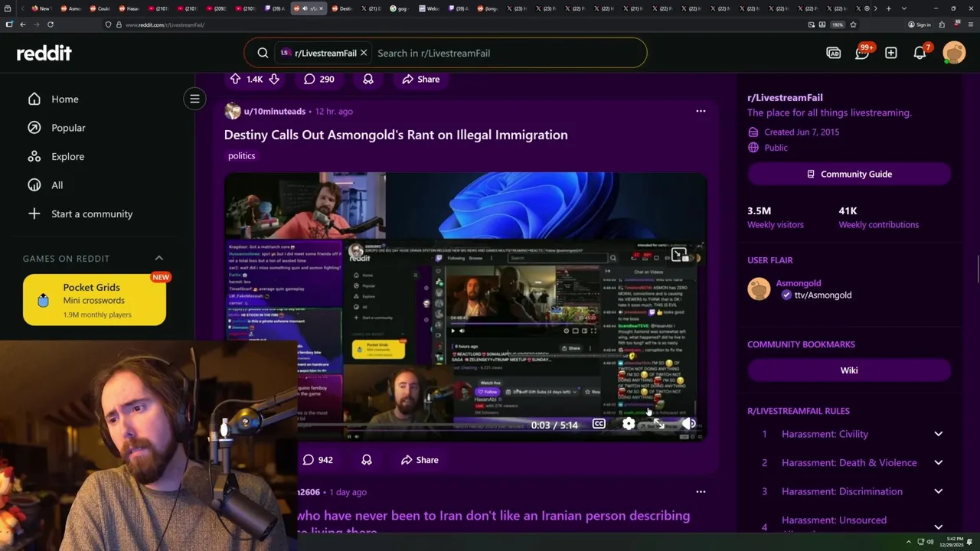Click the browser Sign in button
The height and width of the screenshot is (551, 980).
920,24
